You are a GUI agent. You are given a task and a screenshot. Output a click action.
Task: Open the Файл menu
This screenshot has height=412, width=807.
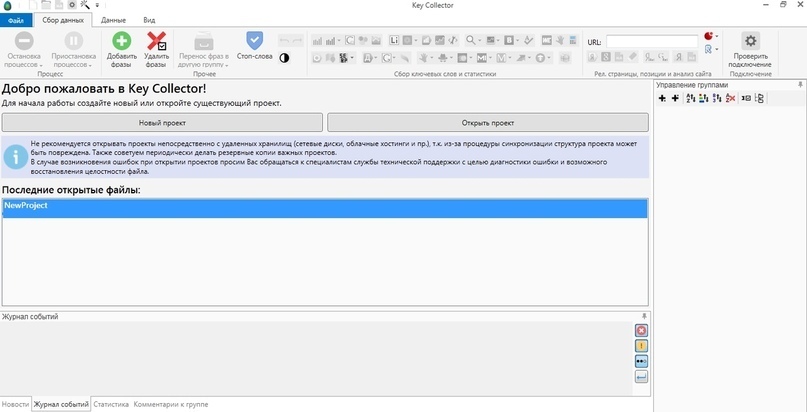click(x=16, y=21)
